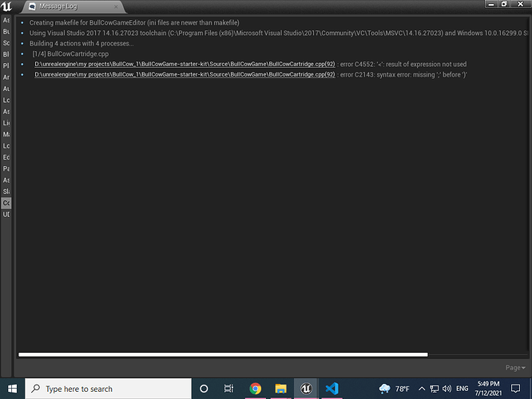
Task: Open the second BullCowCartridge.cpp(92) error link, C2143
Action: (185, 74)
